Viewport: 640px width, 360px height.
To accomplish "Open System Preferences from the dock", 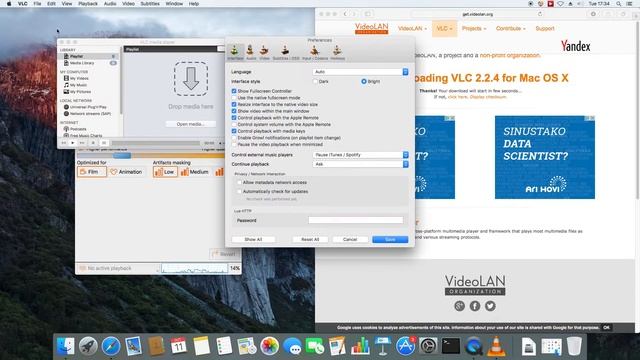I will pyautogui.click(x=428, y=347).
